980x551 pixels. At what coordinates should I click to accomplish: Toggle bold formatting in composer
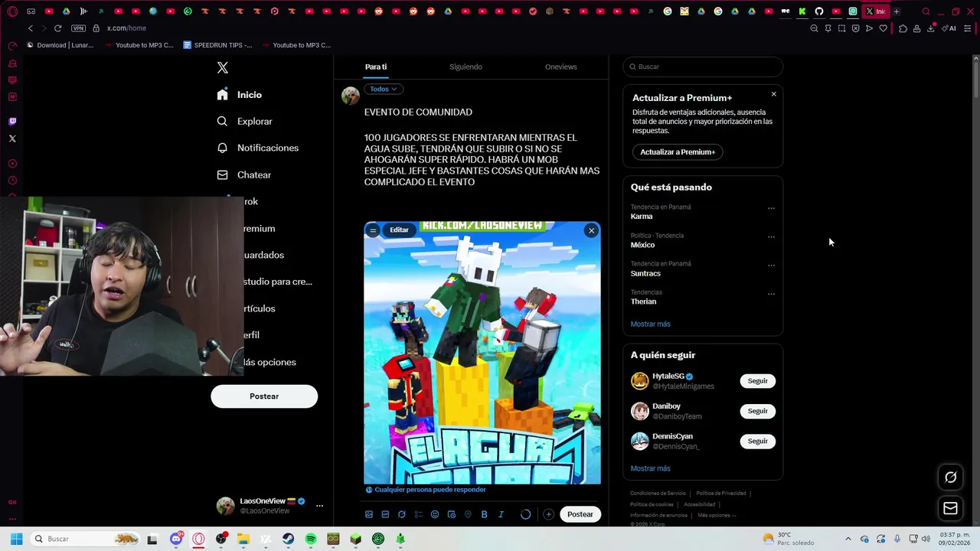pyautogui.click(x=485, y=514)
